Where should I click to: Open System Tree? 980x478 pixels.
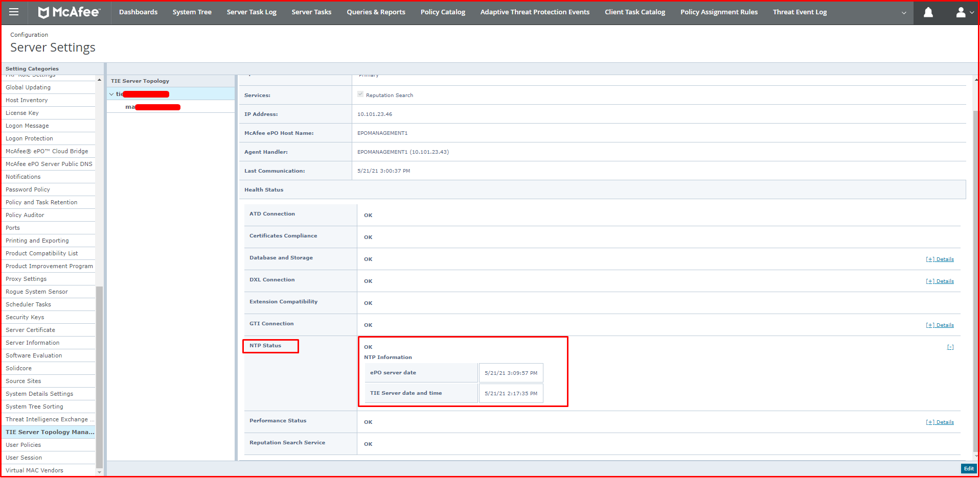192,12
